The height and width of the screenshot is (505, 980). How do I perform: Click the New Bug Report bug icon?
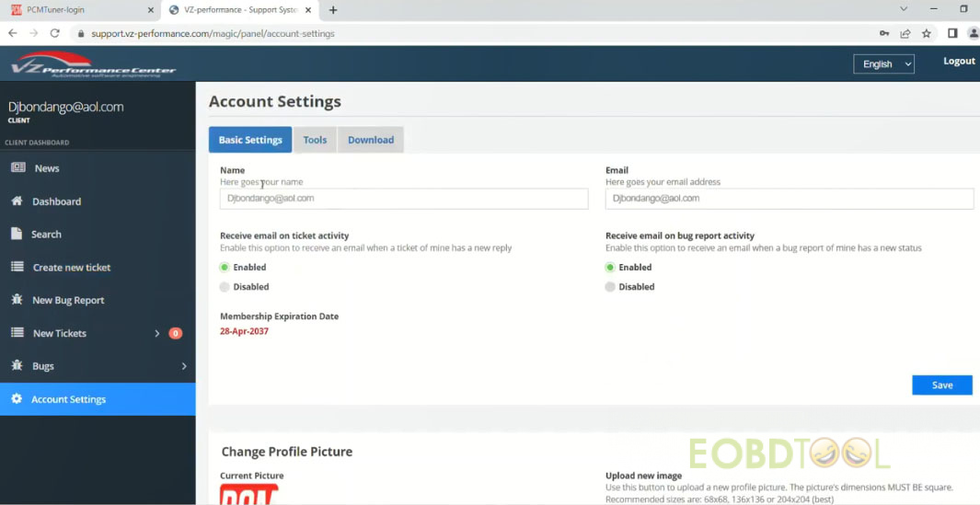point(17,300)
